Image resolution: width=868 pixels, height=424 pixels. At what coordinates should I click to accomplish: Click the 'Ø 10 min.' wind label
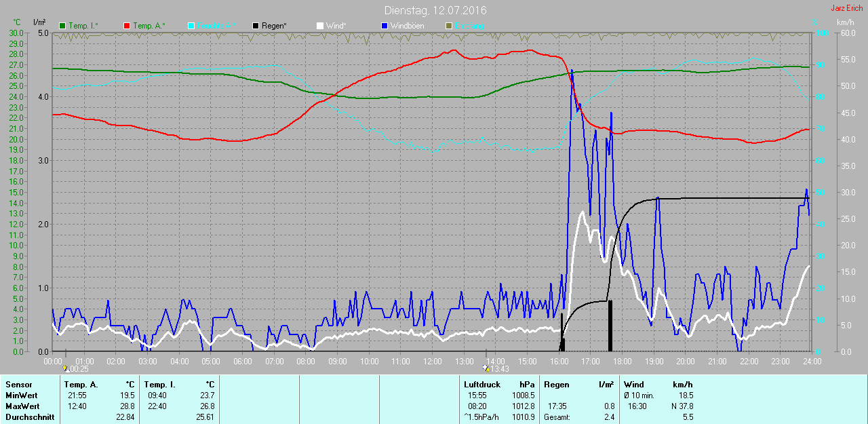[x=639, y=396]
